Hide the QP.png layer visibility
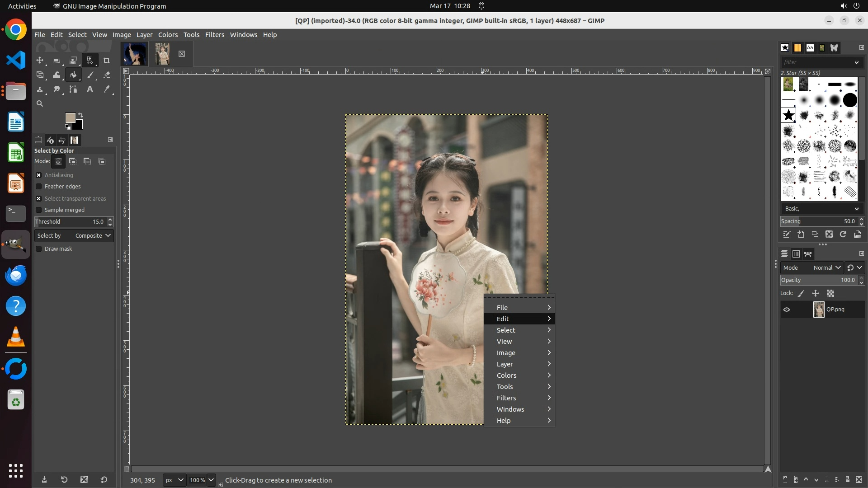The height and width of the screenshot is (488, 868). point(787,310)
